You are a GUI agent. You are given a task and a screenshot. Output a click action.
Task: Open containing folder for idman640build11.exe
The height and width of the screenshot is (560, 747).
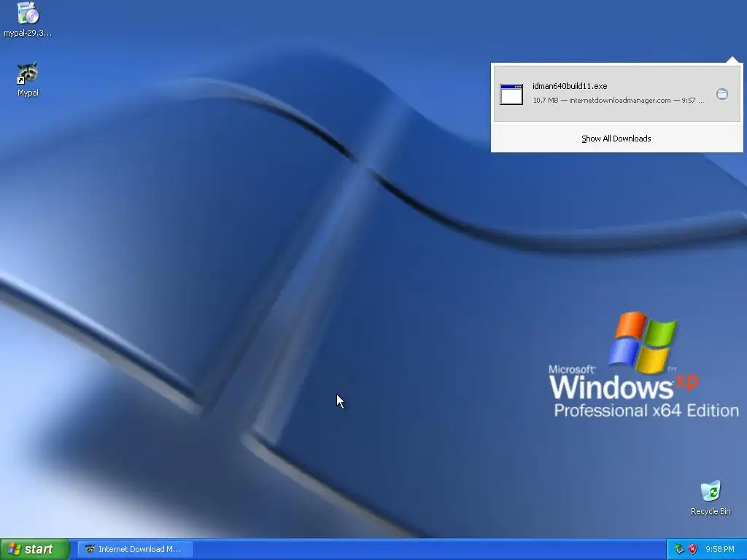(722, 94)
